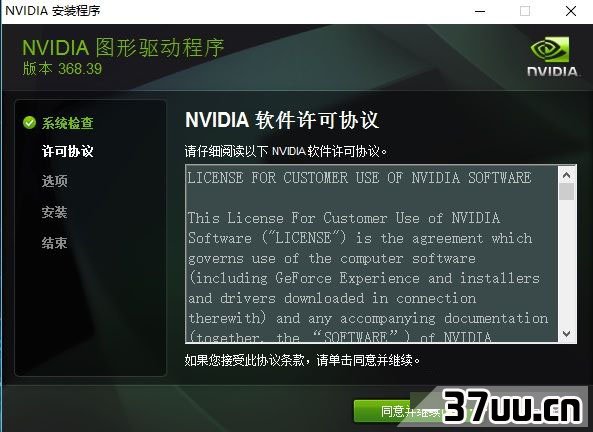This screenshot has height=432, width=593.
Task: Minimize the NVIDIA installer window
Action: [x=480, y=11]
